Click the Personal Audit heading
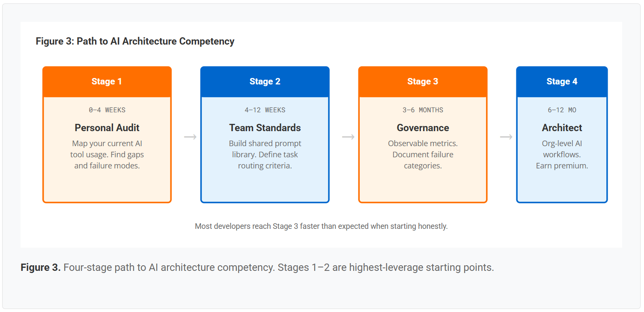Viewport: 644px width, 312px height. coord(107,128)
